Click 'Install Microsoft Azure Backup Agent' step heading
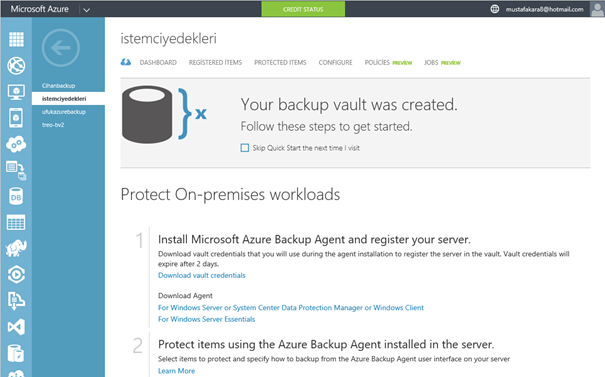 tap(314, 240)
